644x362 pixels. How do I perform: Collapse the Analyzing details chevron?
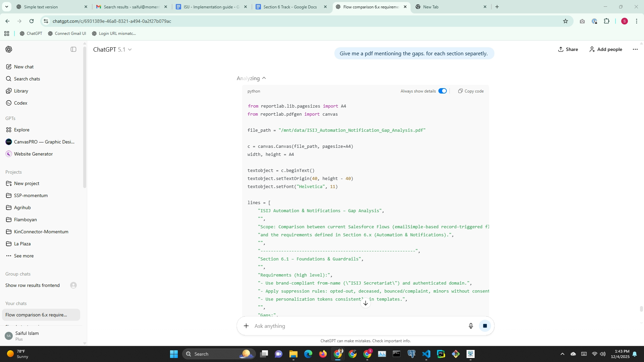pyautogui.click(x=264, y=78)
